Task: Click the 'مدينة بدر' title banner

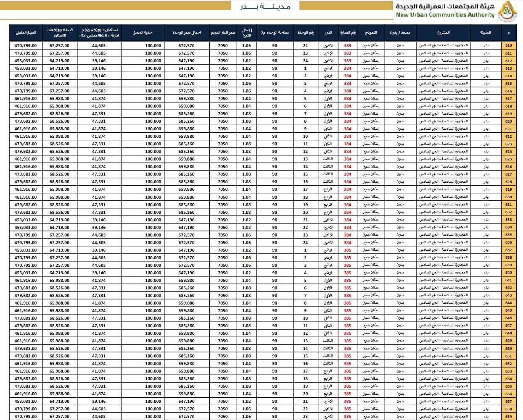Action: tap(266, 6)
